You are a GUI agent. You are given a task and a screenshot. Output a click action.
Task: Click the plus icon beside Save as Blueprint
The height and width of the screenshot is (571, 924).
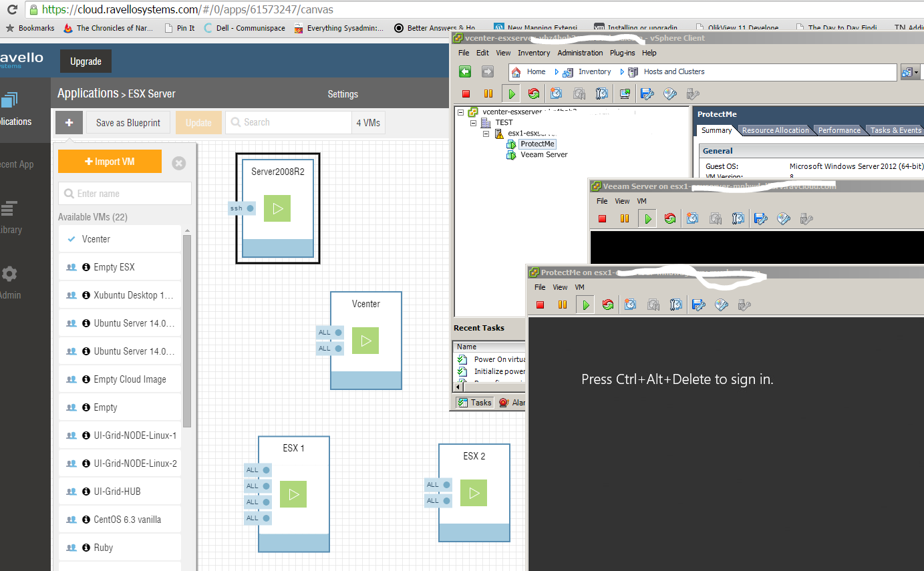(x=69, y=123)
